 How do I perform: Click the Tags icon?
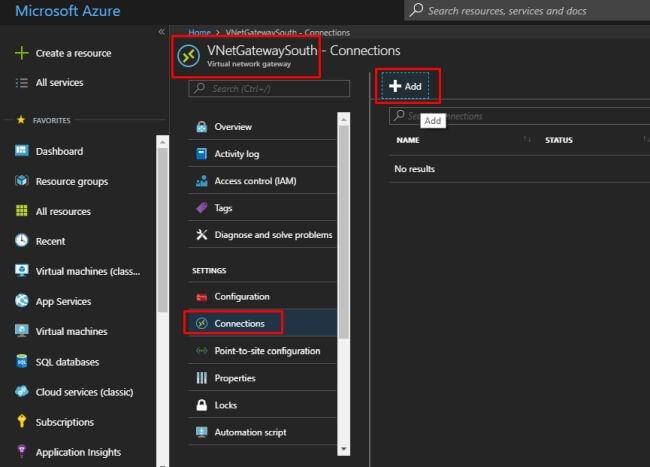pos(201,208)
